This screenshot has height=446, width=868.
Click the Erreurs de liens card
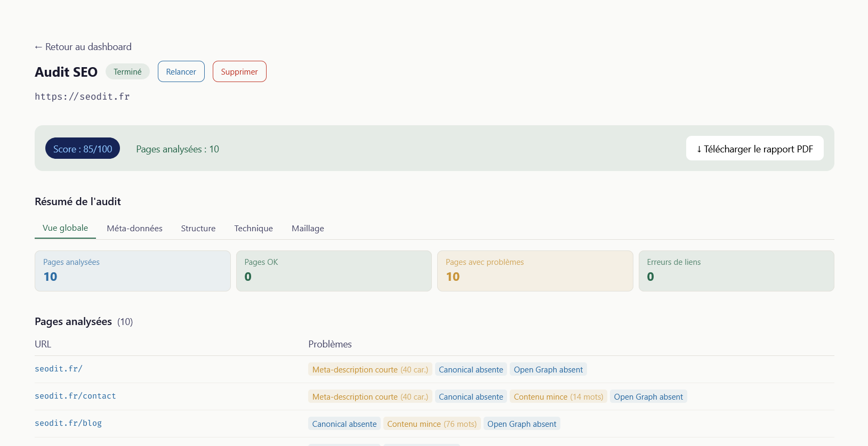[x=736, y=271]
